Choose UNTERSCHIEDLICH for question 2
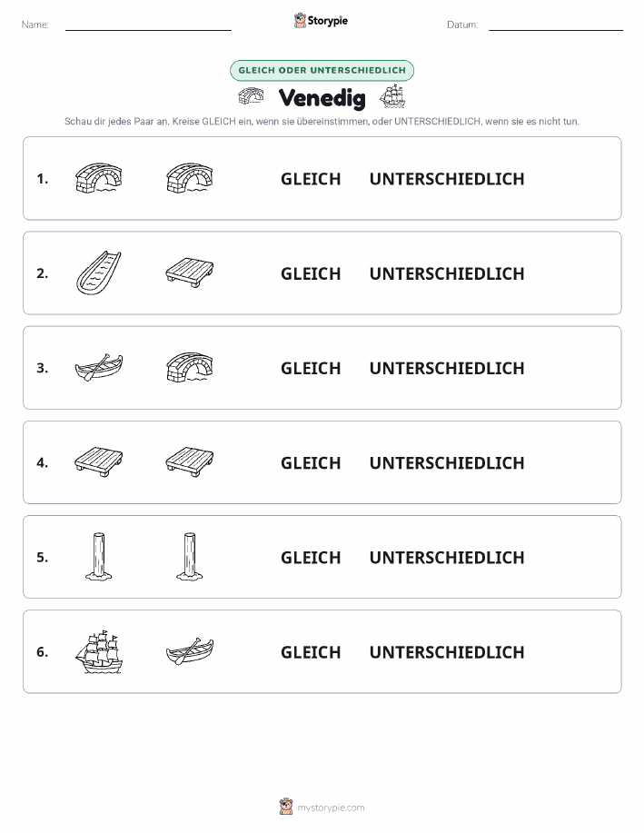The image size is (644, 833). click(x=447, y=273)
